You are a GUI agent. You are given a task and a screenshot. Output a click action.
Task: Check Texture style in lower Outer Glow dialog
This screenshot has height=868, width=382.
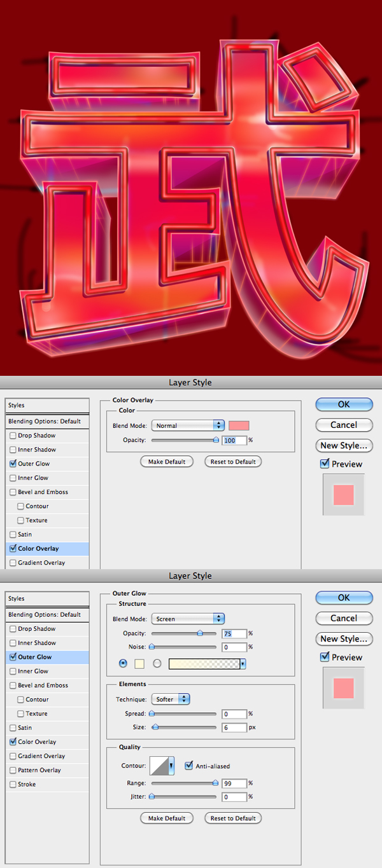[20, 713]
